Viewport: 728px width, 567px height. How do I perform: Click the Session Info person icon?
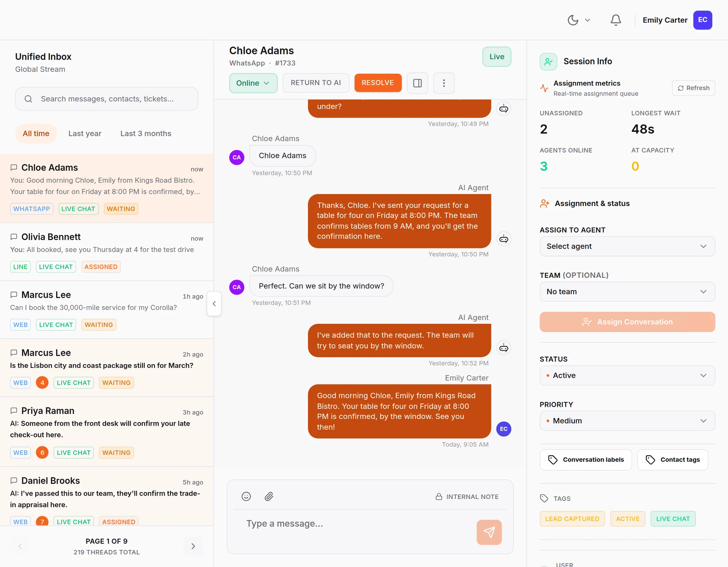(548, 62)
